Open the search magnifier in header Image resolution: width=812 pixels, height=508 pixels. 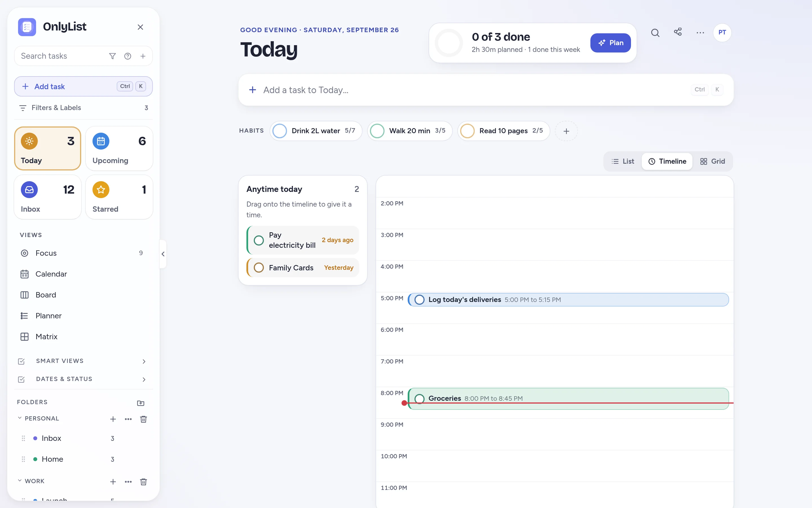click(655, 32)
